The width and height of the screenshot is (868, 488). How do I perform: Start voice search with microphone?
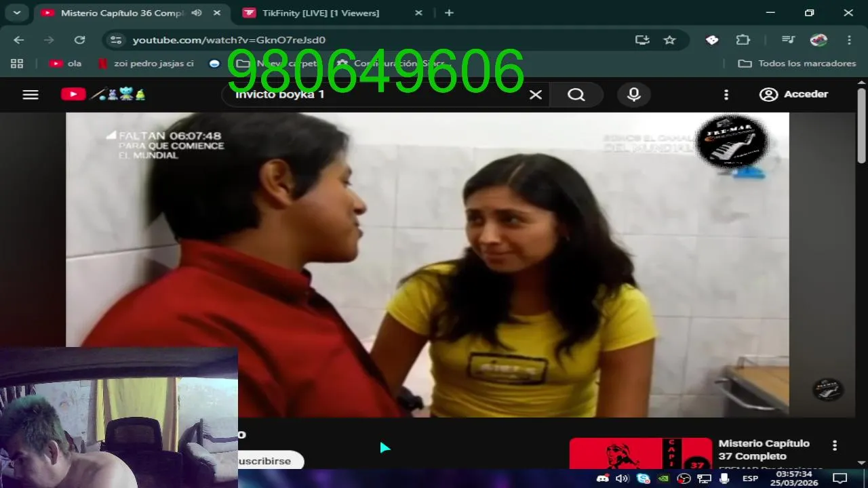tap(634, 94)
